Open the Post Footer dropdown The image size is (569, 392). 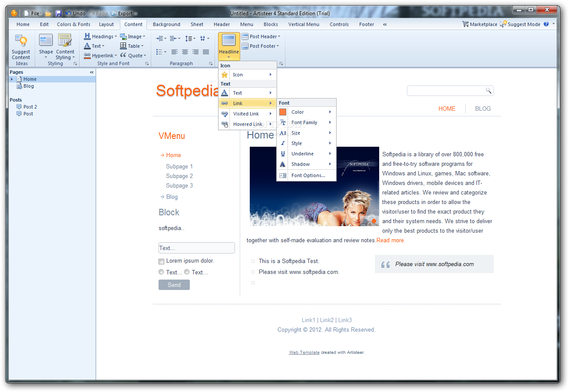tap(260, 46)
